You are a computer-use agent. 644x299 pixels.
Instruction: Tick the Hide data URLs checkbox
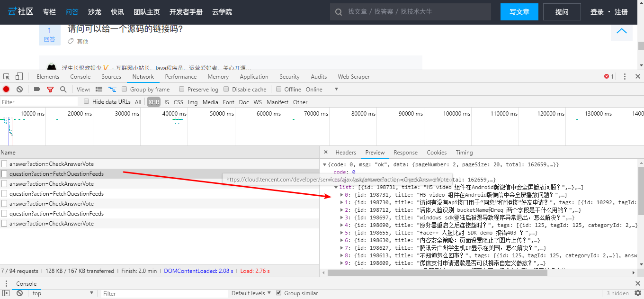coord(87,101)
